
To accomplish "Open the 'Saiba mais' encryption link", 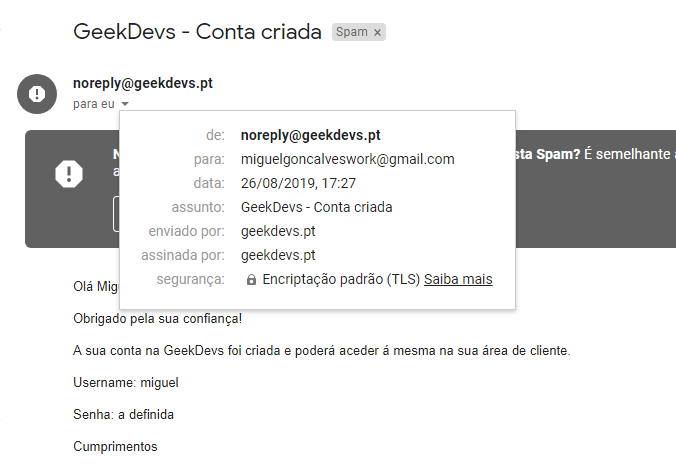I will [458, 279].
